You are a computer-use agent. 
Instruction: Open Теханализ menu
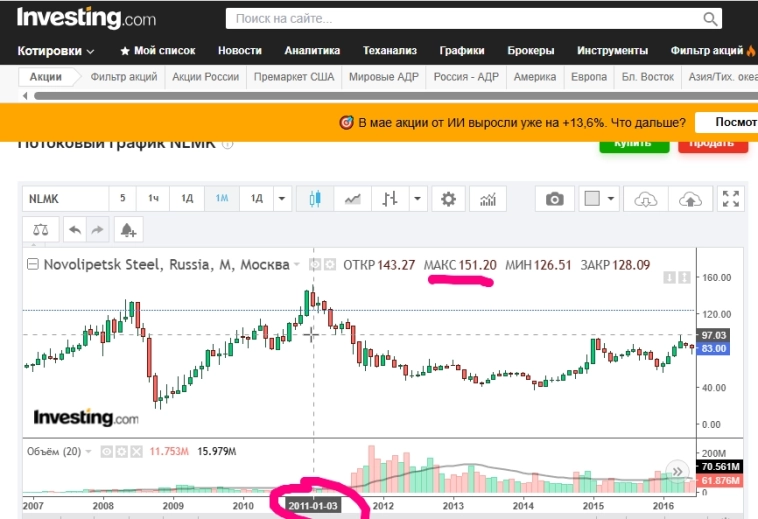390,51
